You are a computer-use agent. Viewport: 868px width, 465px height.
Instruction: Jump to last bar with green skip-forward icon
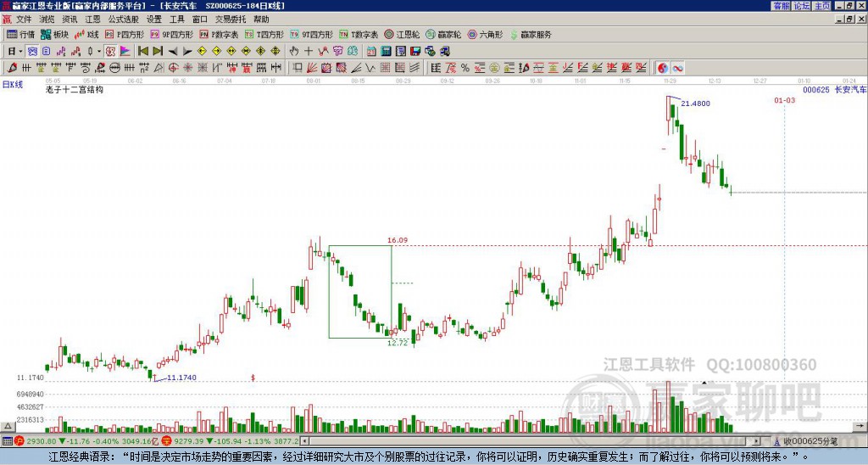click(158, 52)
